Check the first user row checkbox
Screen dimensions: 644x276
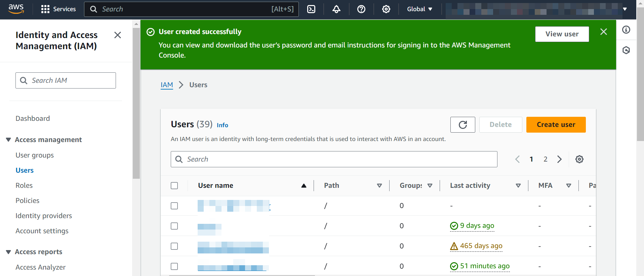(x=174, y=206)
